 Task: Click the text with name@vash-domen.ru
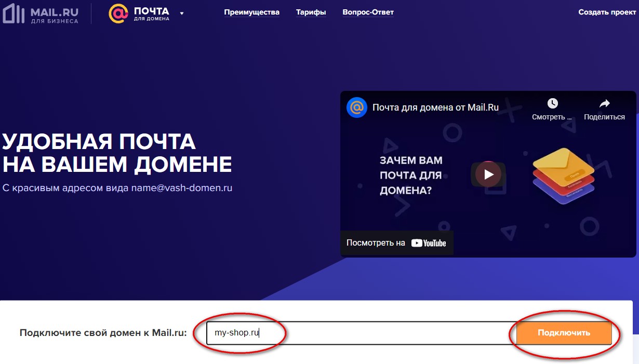pos(117,188)
